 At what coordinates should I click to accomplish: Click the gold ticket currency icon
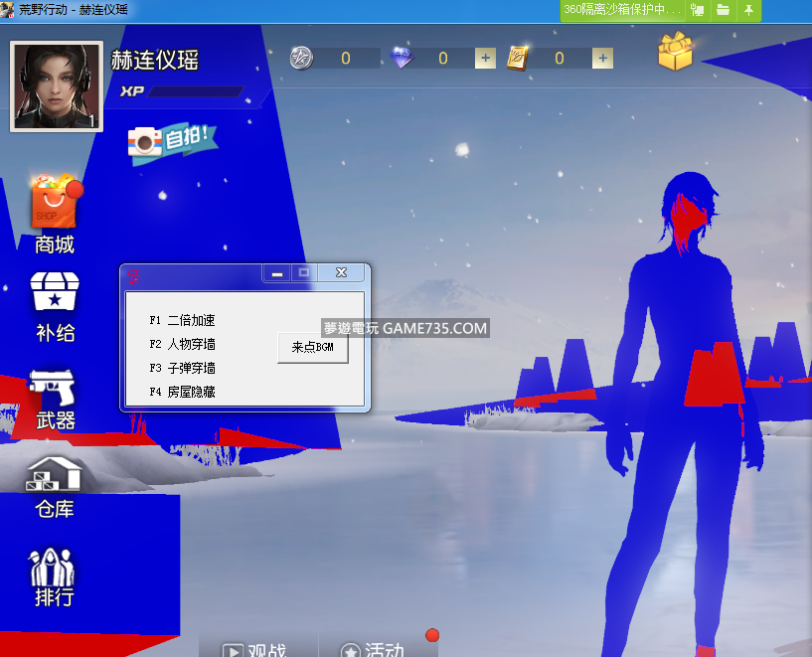click(x=518, y=58)
